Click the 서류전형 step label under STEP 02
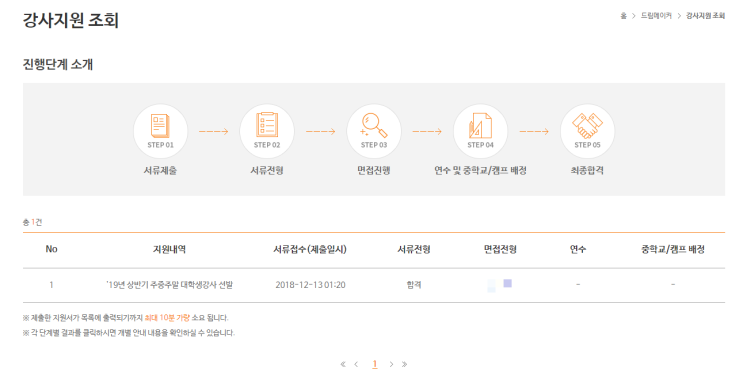 pos(267,171)
